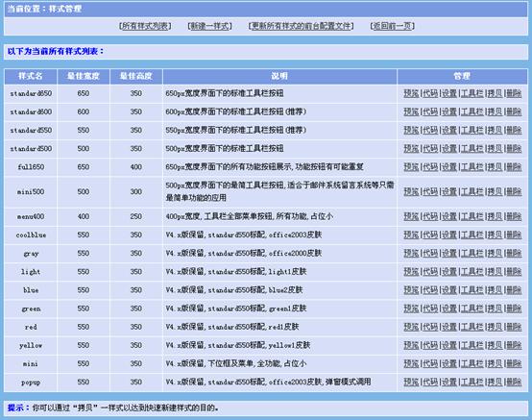Open 设置 for popup row
This screenshot has width=532, height=420.
coord(449,382)
